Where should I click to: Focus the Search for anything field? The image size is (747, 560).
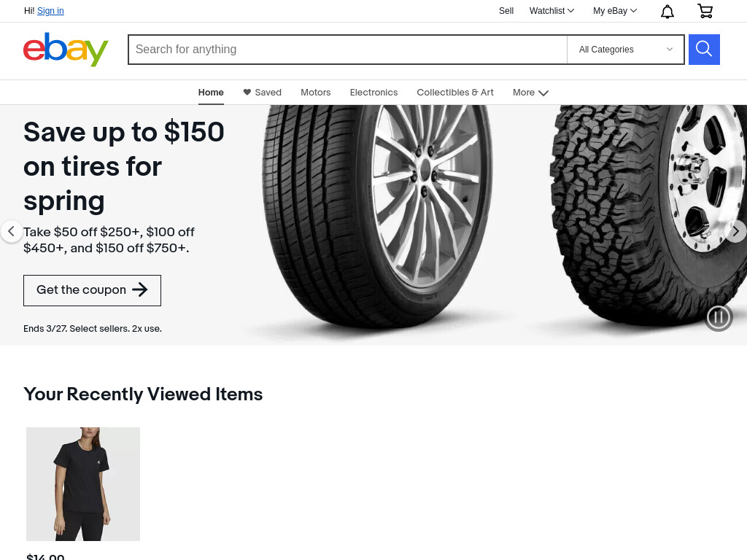pyautogui.click(x=348, y=49)
